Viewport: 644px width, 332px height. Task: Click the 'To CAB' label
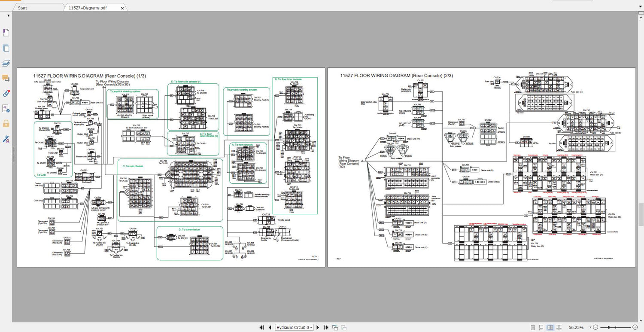coord(41,175)
